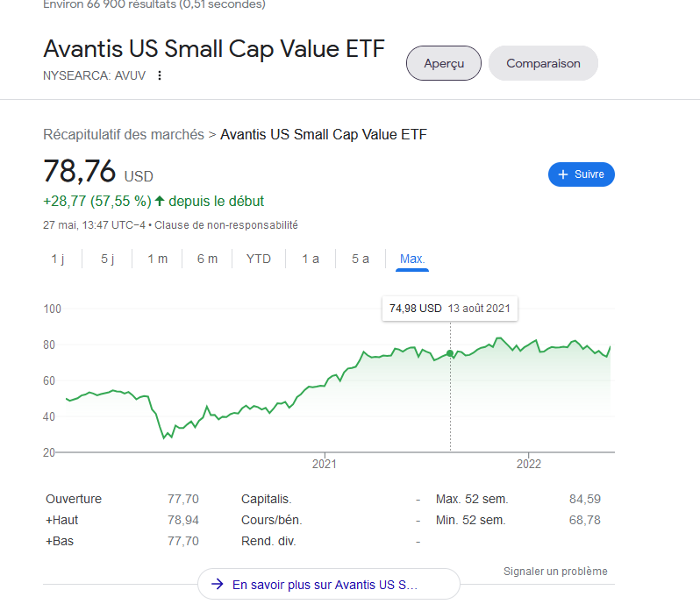Select the Aperçu tab
This screenshot has height=604, width=700.
(x=443, y=63)
